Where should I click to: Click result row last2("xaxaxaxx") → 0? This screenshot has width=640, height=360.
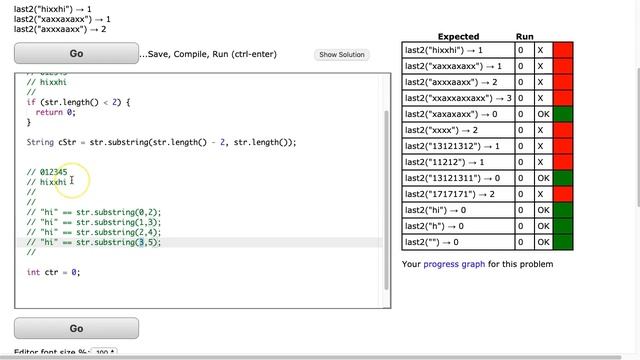click(x=487, y=114)
